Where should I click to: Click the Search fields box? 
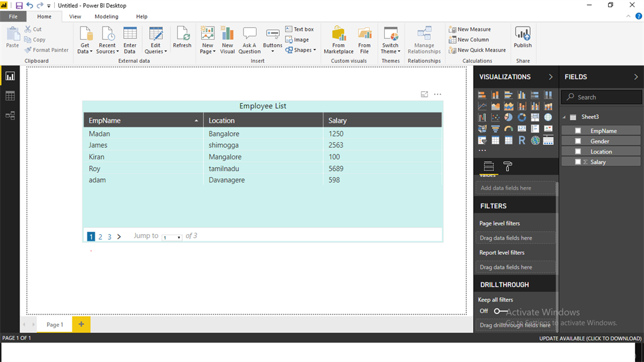coord(602,97)
